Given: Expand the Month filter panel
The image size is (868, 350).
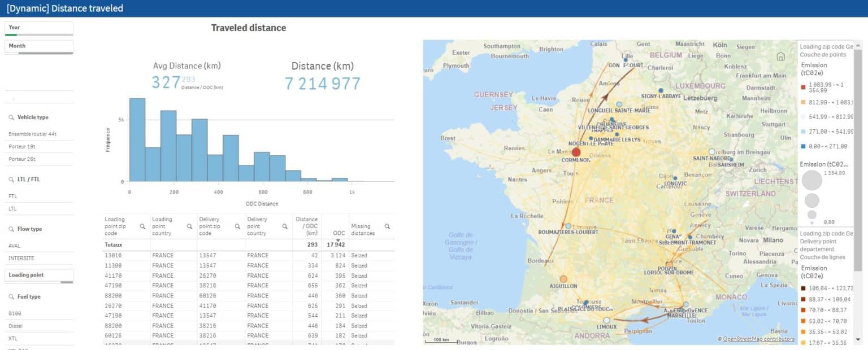Looking at the screenshot, I should (38, 46).
